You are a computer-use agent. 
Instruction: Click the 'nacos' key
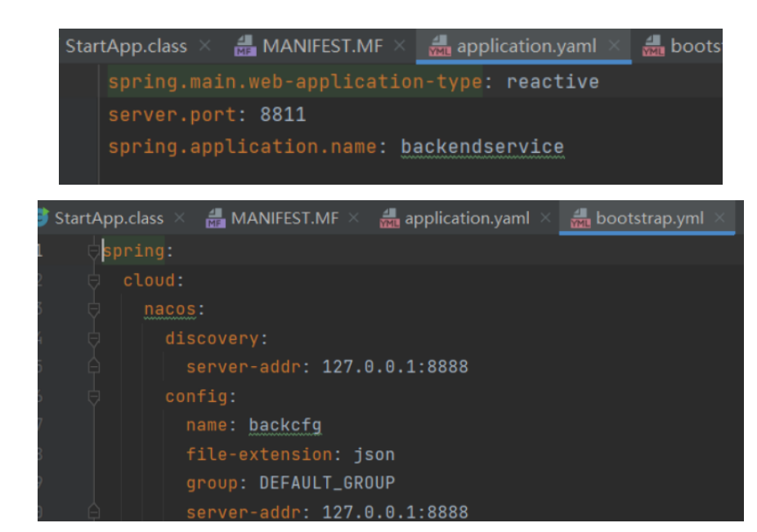pos(170,309)
